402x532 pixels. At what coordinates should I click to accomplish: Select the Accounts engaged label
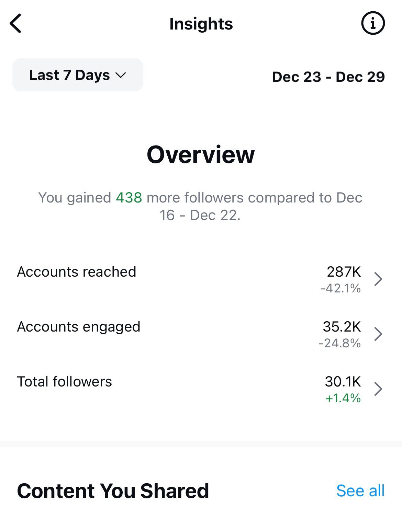point(79,327)
